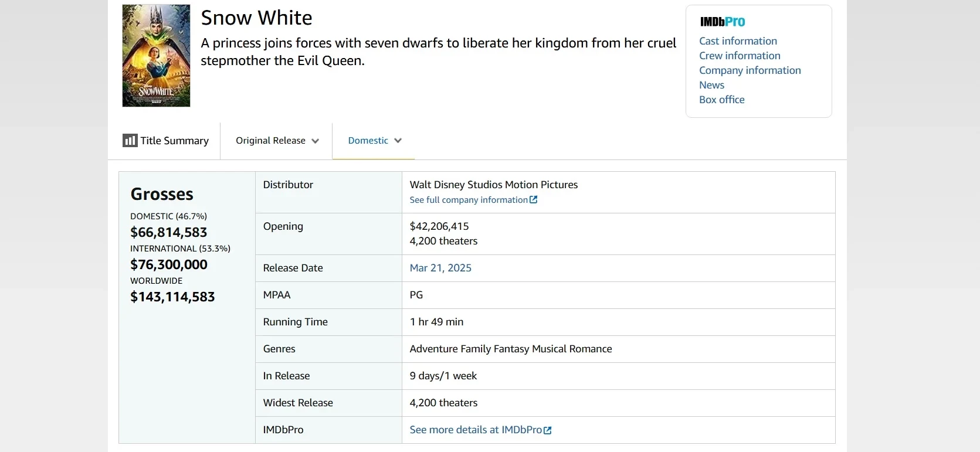
Task: Click the IMDbPro logo in the sidebar box
Action: tap(722, 22)
